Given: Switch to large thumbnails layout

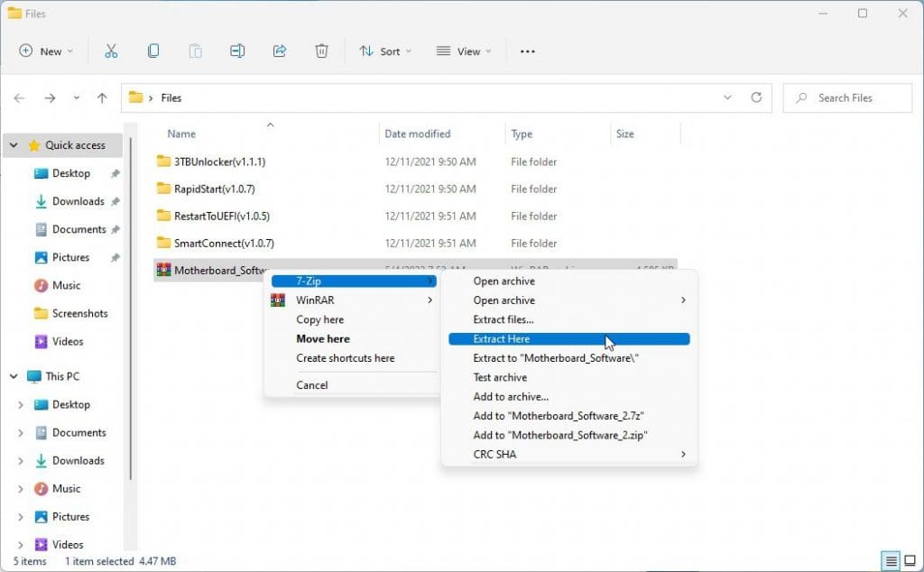Looking at the screenshot, I should tap(910, 559).
